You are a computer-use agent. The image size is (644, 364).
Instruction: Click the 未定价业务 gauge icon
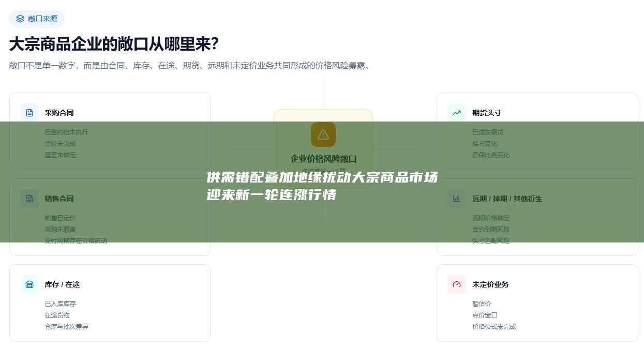pos(457,284)
